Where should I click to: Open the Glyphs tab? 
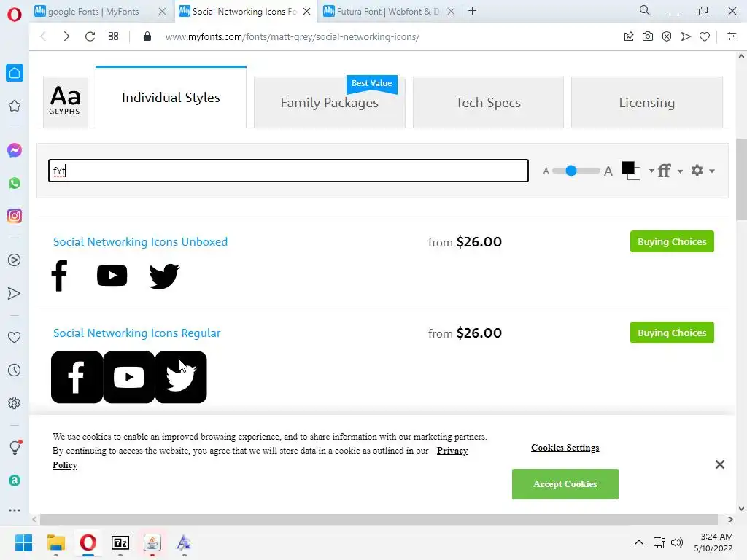pyautogui.click(x=65, y=102)
